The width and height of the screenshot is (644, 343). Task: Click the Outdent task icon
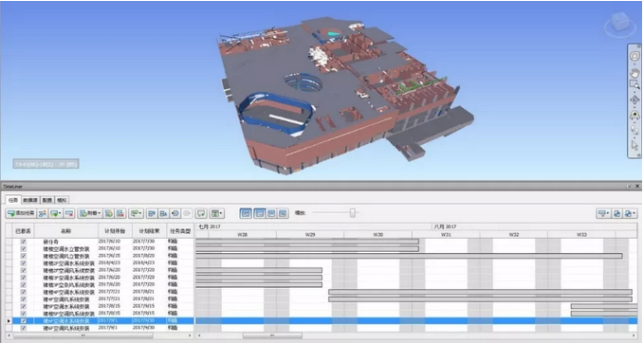(152, 213)
